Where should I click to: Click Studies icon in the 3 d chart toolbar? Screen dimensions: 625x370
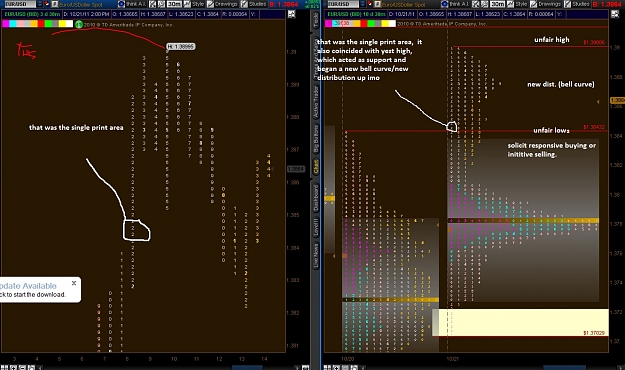(244, 4)
